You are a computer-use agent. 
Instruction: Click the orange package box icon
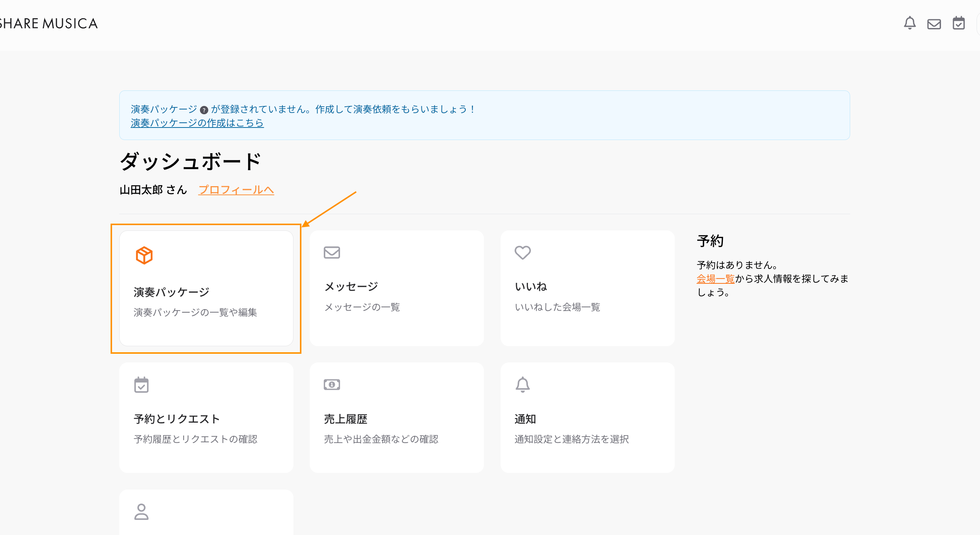pos(144,255)
